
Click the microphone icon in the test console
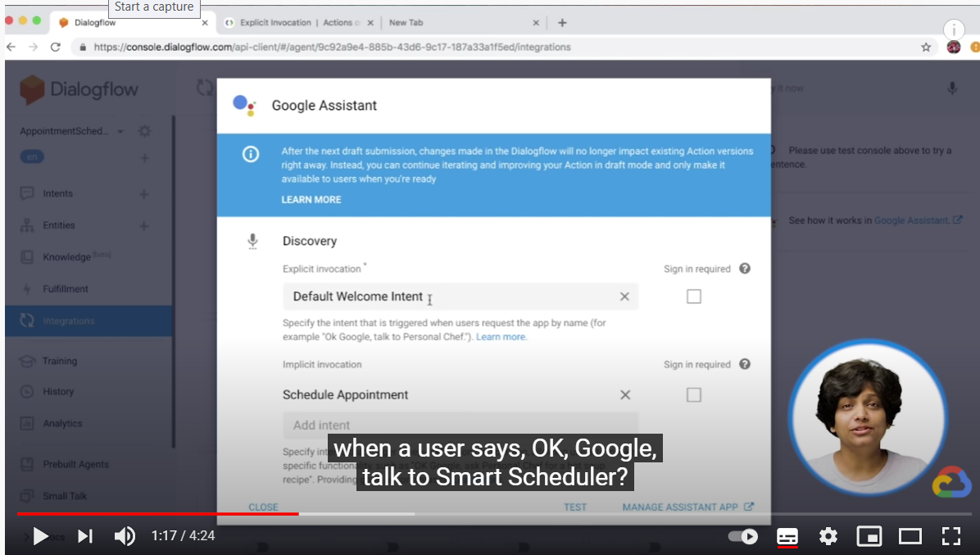click(x=952, y=88)
